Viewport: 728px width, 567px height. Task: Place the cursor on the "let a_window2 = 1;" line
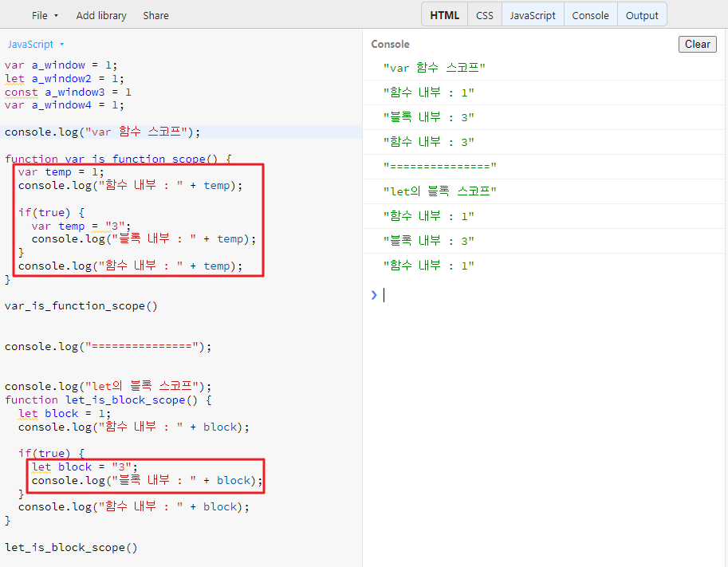pos(64,78)
